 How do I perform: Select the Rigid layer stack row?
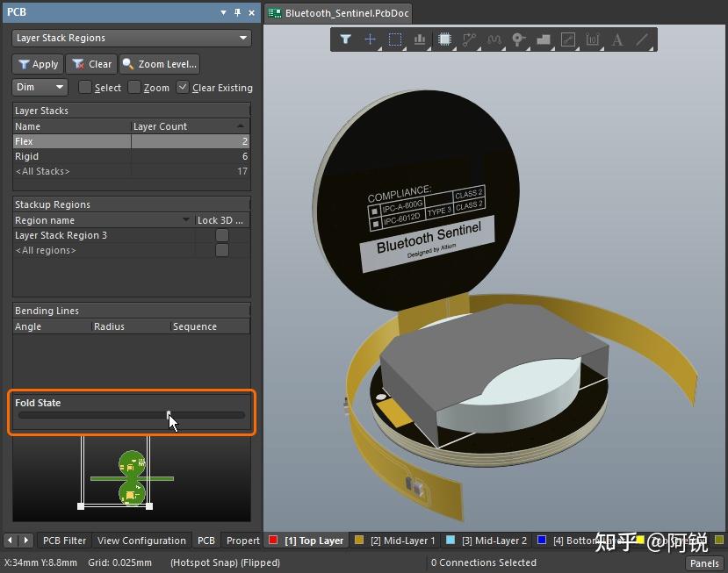[x=70, y=156]
